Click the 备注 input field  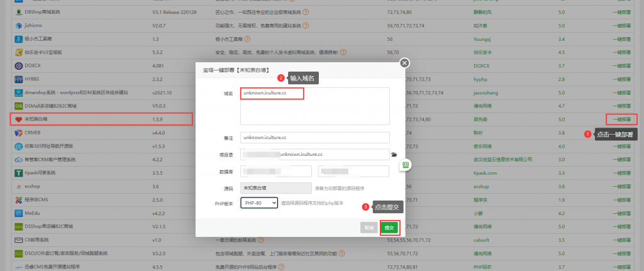[x=315, y=138]
